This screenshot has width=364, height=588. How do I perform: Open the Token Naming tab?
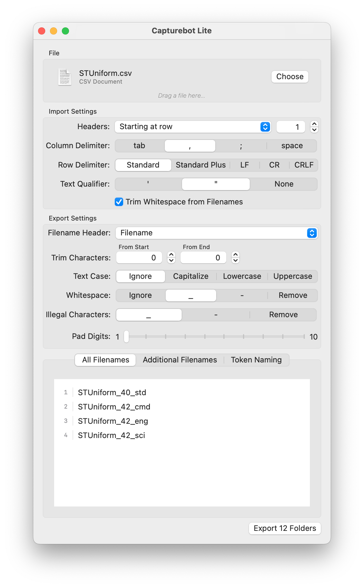click(x=256, y=360)
